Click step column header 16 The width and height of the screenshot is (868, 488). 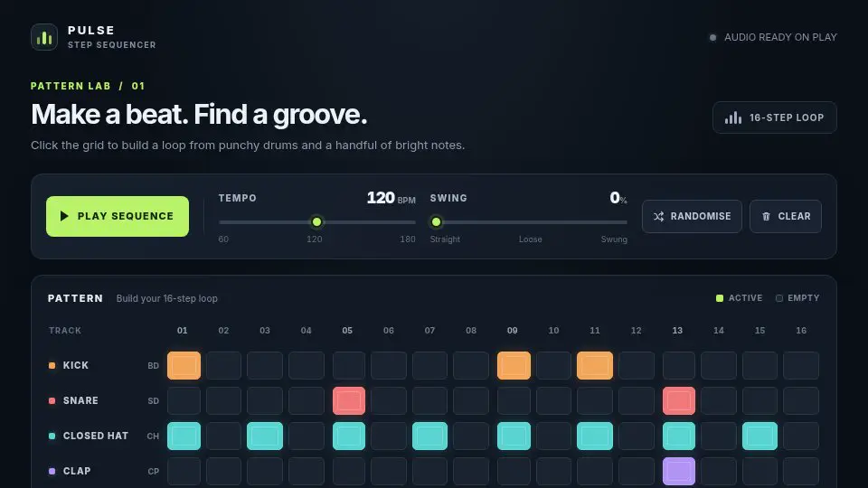pyautogui.click(x=801, y=331)
